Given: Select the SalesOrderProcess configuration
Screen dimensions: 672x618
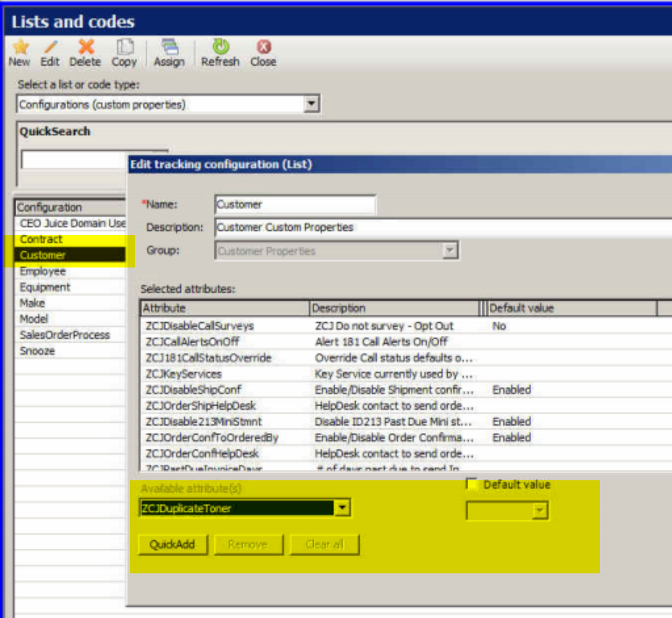Looking at the screenshot, I should [x=70, y=335].
